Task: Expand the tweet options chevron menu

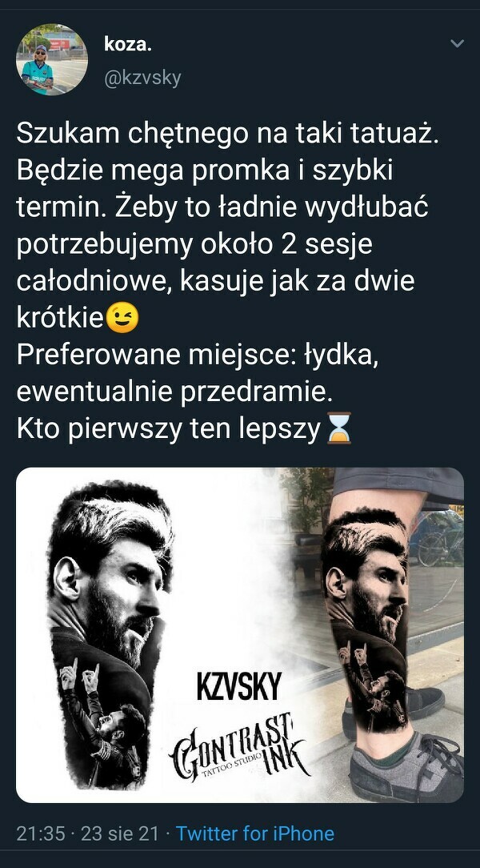Action: pos(457,44)
